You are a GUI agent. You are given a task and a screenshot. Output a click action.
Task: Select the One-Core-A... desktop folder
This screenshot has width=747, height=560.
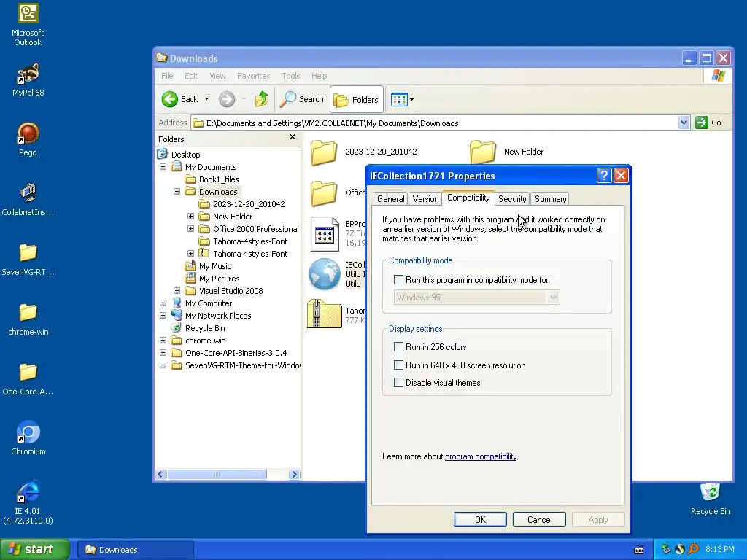pyautogui.click(x=28, y=379)
